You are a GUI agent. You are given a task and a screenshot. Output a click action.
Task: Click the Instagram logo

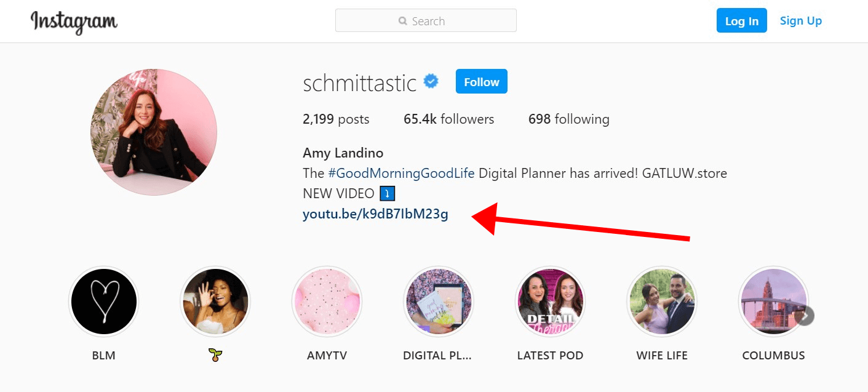click(74, 22)
